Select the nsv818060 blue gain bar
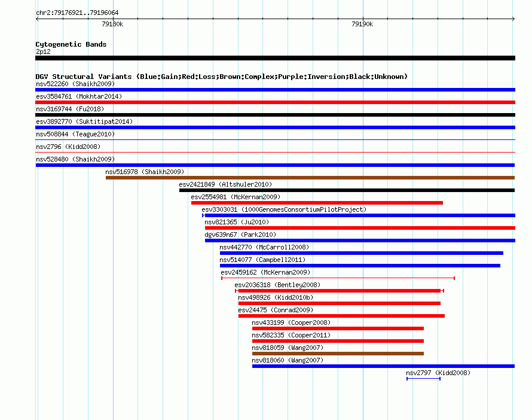The height and width of the screenshot is (420, 532). 383,366
